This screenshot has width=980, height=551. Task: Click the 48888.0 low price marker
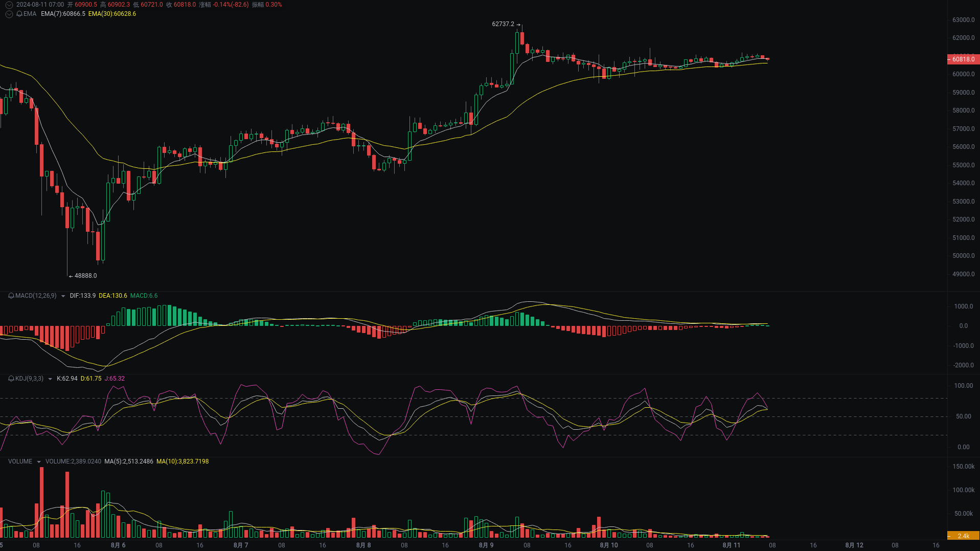pyautogui.click(x=85, y=276)
